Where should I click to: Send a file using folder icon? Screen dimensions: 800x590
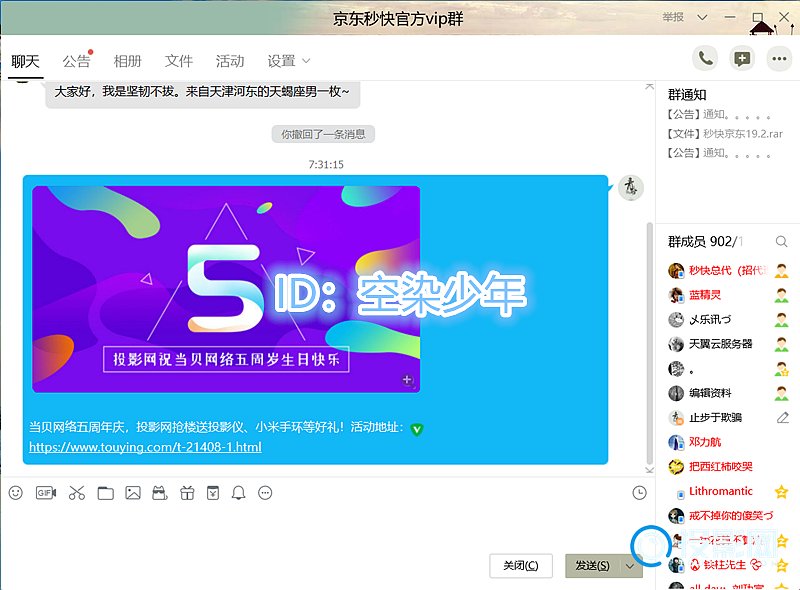tap(106, 493)
